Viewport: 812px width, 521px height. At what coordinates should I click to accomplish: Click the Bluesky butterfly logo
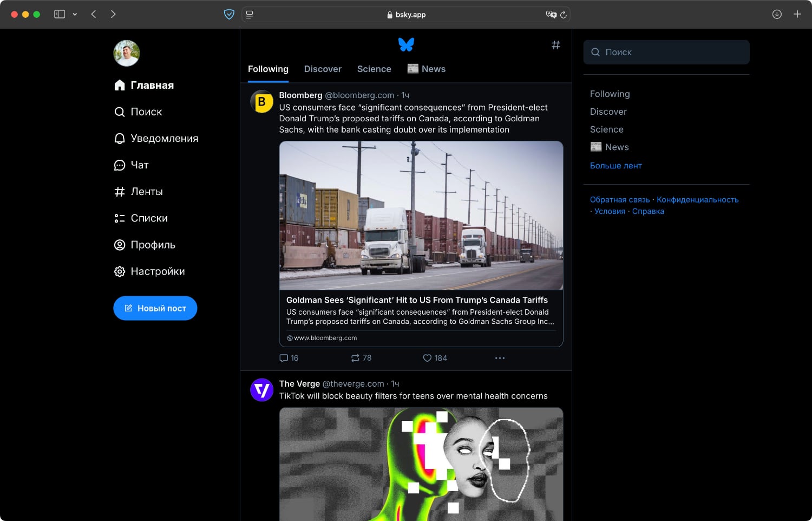tap(406, 44)
